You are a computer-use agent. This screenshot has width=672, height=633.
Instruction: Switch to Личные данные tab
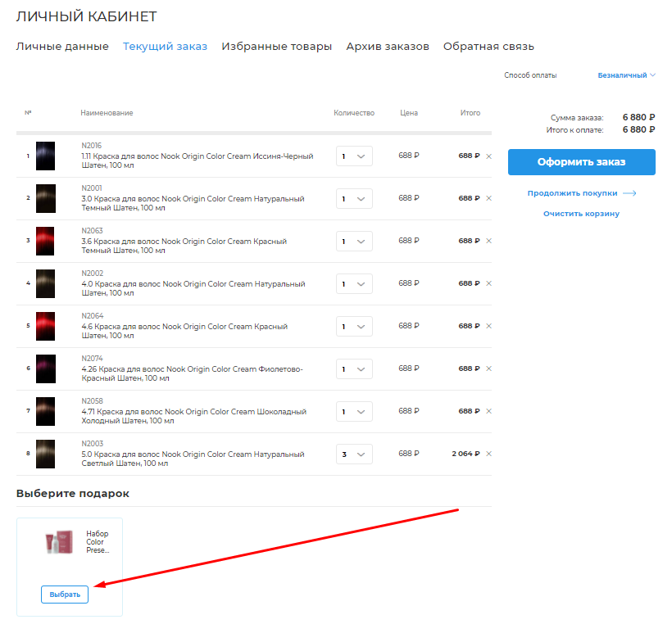tap(62, 47)
